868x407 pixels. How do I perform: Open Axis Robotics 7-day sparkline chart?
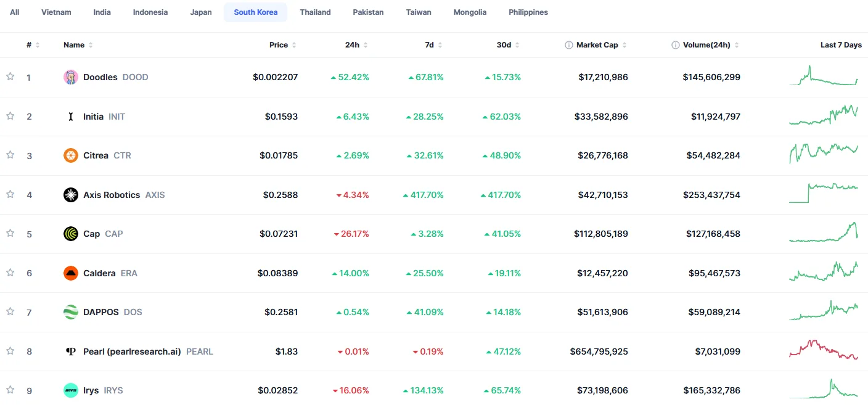[824, 194]
